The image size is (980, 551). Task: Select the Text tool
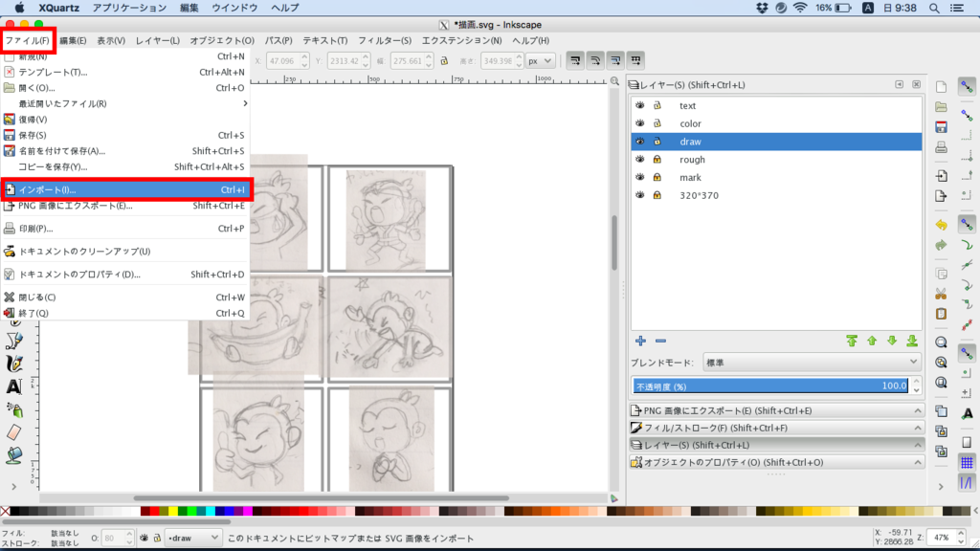(13, 386)
